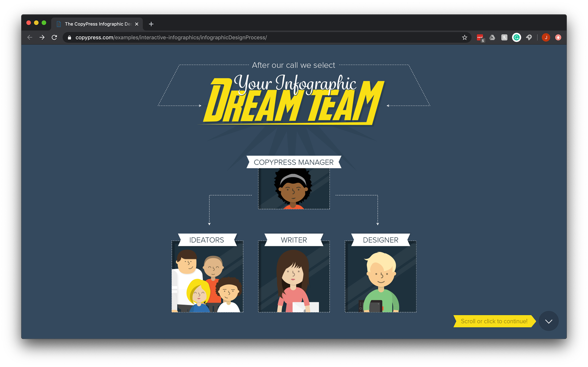Open the Google Drive extension icon
Screen dimensions: 588x367
(x=492, y=37)
